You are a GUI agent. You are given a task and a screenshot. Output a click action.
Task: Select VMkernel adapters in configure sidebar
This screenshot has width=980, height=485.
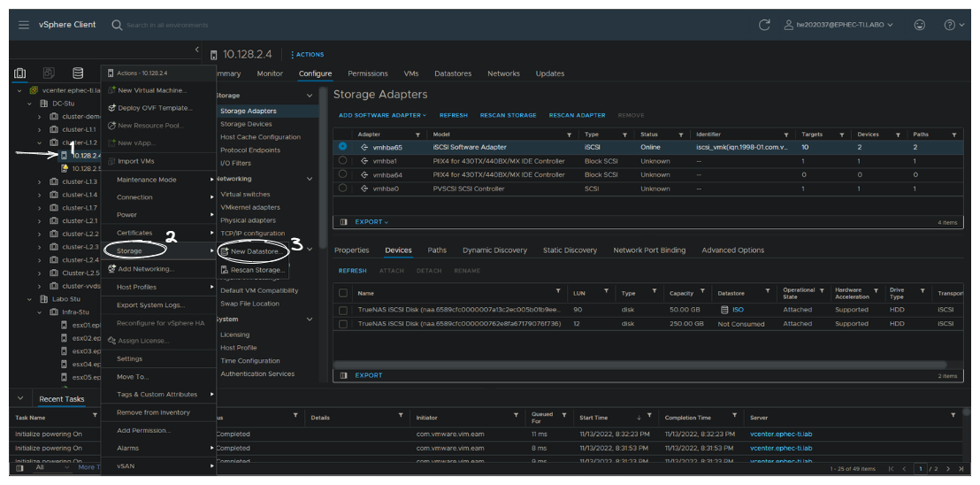click(250, 207)
